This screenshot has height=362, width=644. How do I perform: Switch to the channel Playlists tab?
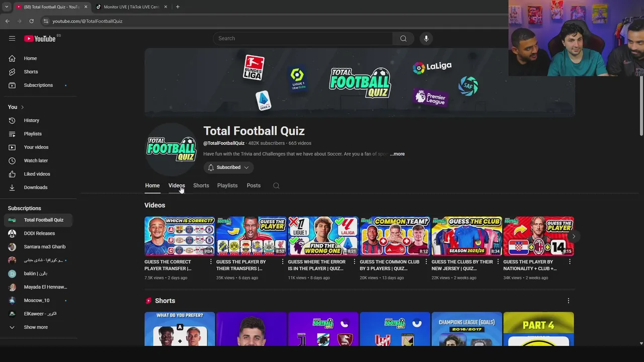point(227,186)
